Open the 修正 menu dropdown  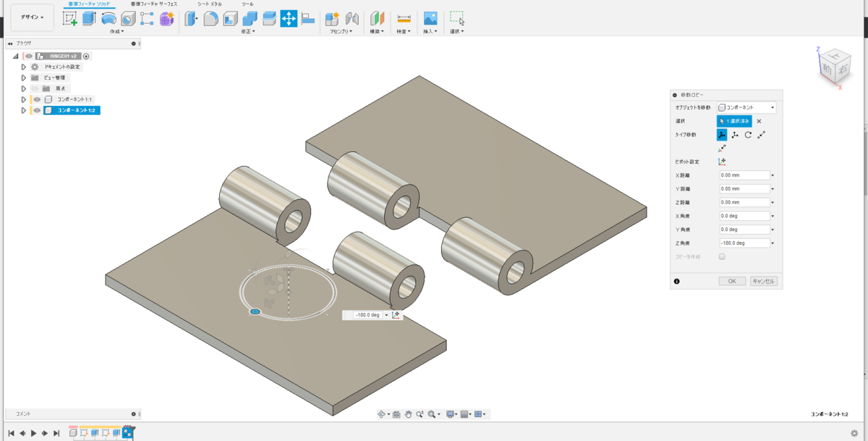(x=250, y=32)
